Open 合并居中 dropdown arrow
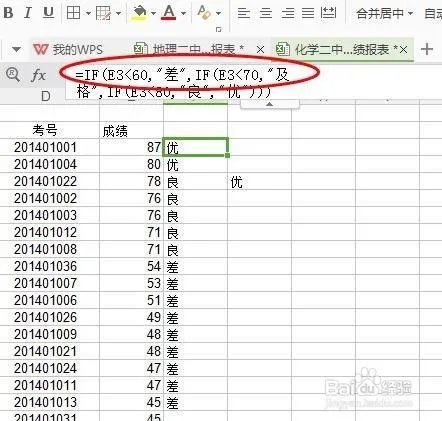This screenshot has width=442, height=421. (x=410, y=13)
